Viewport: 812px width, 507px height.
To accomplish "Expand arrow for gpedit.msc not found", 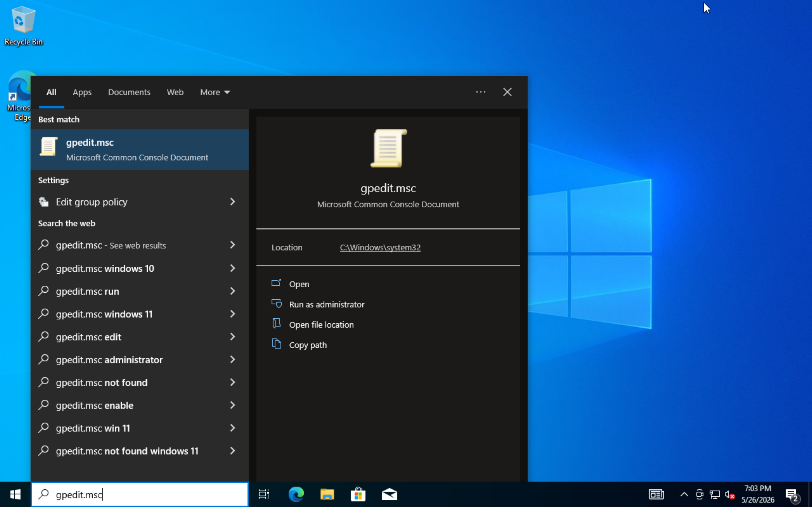I will pos(233,382).
